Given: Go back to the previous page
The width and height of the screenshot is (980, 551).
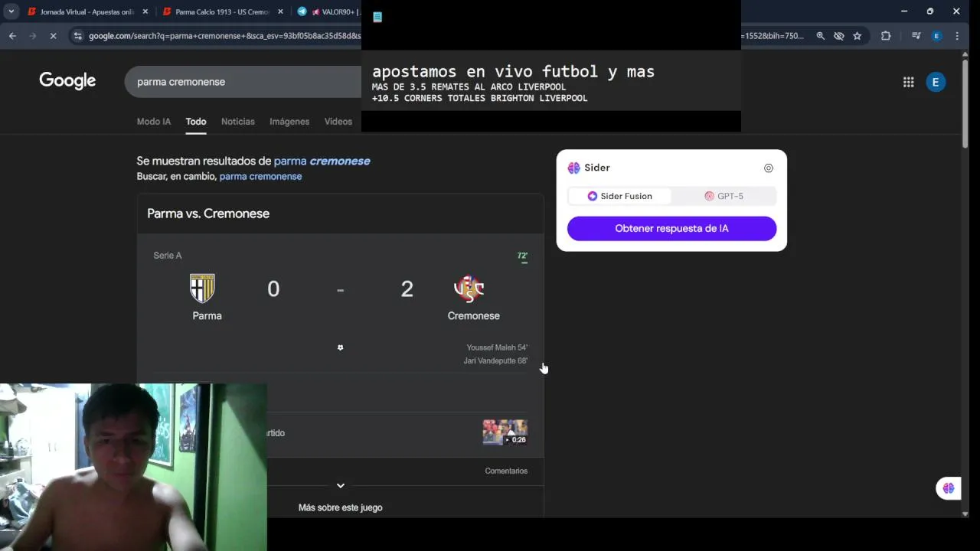Looking at the screenshot, I should pyautogui.click(x=12, y=36).
